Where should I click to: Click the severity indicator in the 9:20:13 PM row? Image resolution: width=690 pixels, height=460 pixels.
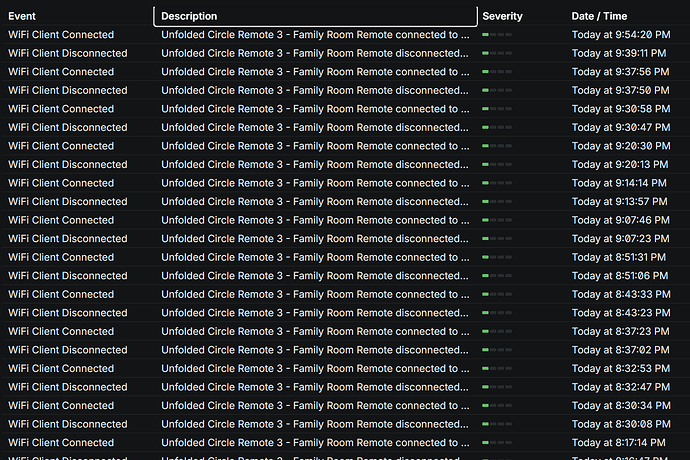[497, 164]
